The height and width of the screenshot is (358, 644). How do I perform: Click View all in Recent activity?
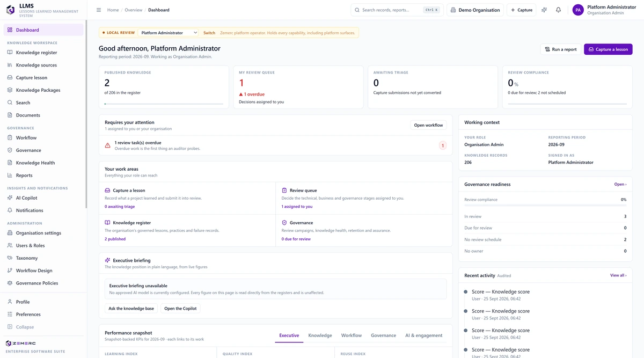coord(618,275)
